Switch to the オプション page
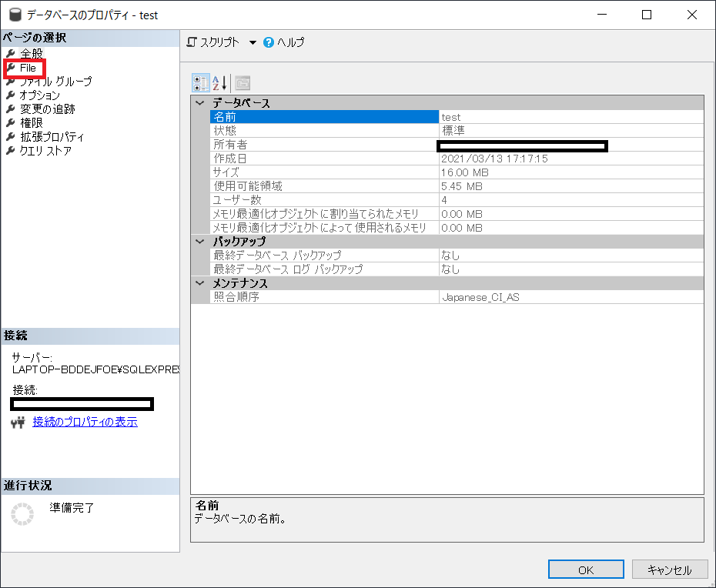The width and height of the screenshot is (716, 588). click(39, 95)
